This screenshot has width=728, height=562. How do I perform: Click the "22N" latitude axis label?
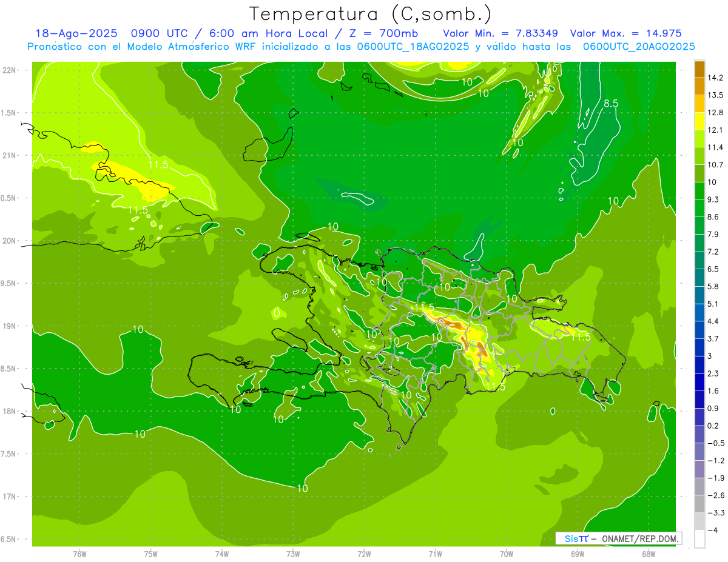pos(10,70)
